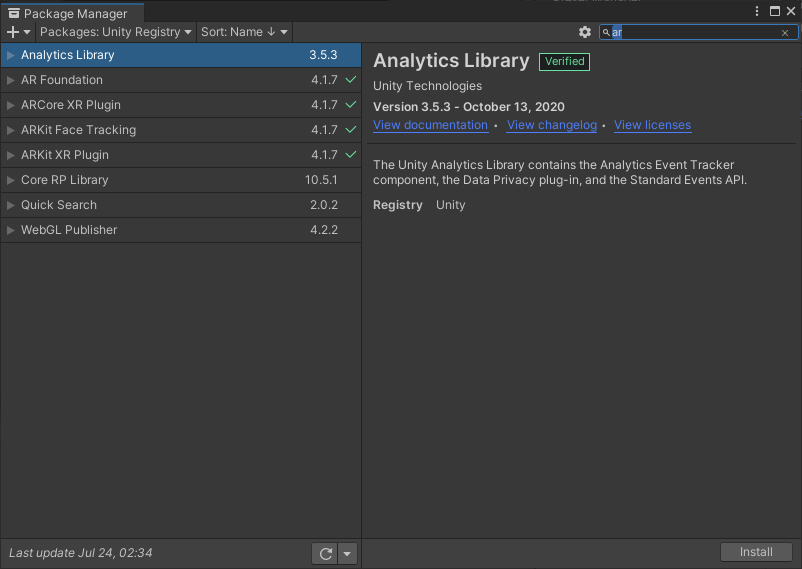Select the WebGL Publisher package
Viewport: 802px width, 569px height.
181,230
